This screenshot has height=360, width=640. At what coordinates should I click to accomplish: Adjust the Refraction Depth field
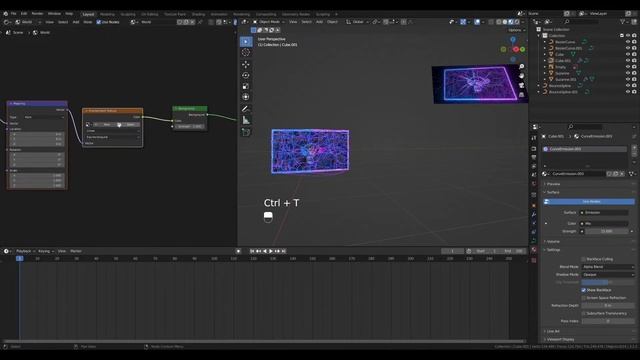(608, 306)
